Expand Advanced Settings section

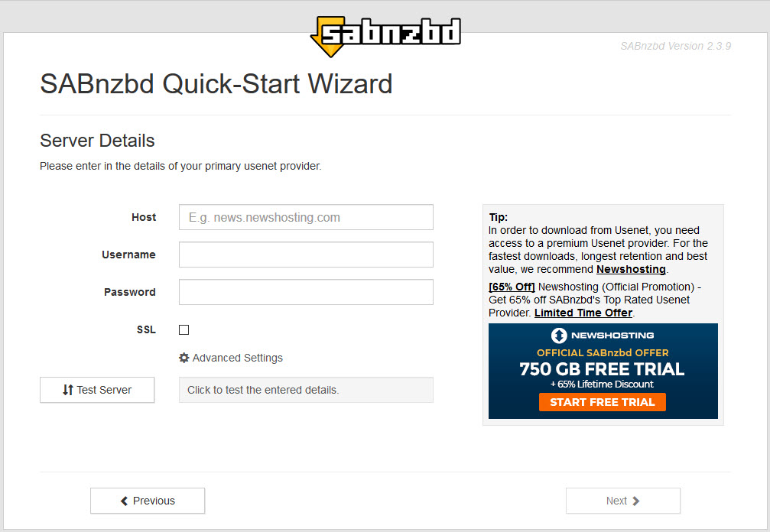[231, 358]
